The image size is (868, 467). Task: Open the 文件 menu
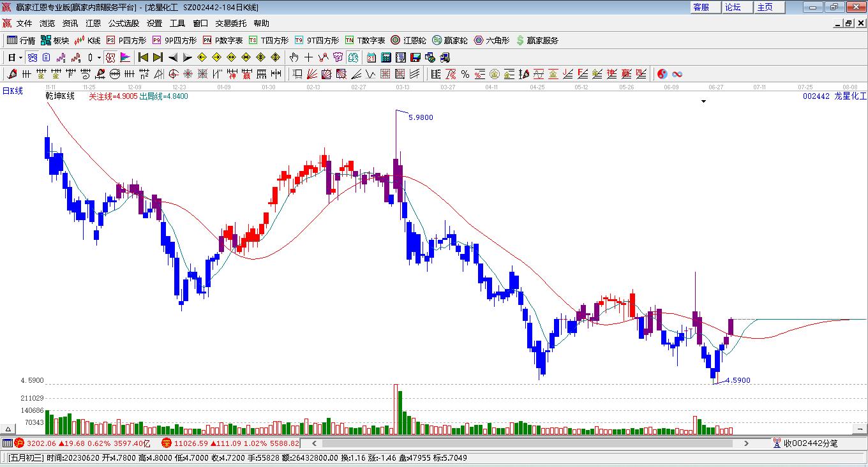24,24
